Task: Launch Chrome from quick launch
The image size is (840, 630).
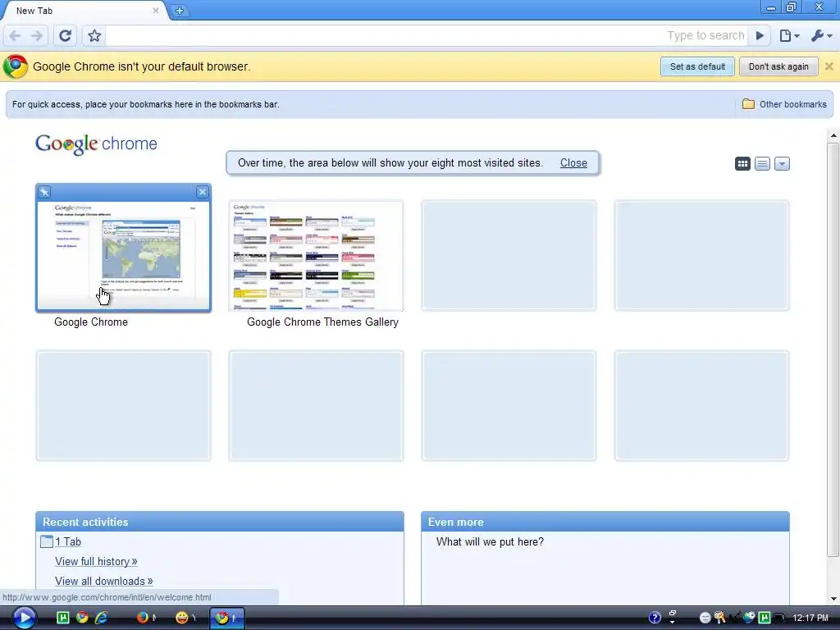Action: (x=82, y=618)
